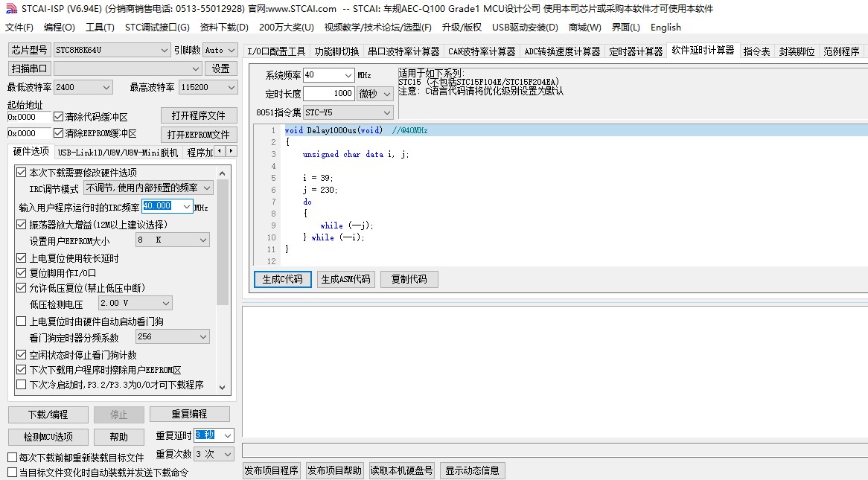Click 重复编程 button
This screenshot has width=868, height=480.
pyautogui.click(x=189, y=414)
